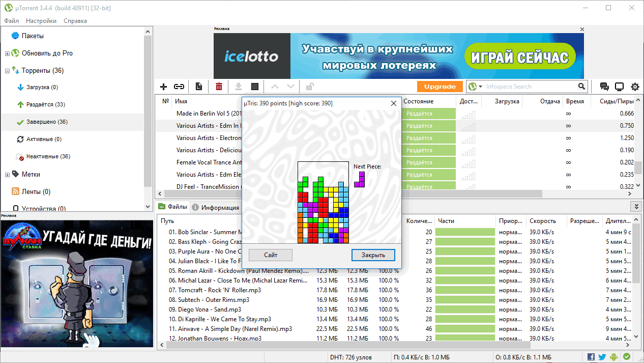Click the Закрыть button in µTris dialog
644x363 pixels.
point(373,255)
